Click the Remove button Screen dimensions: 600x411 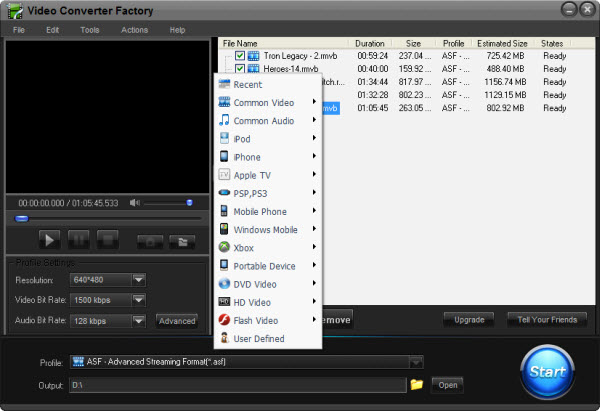coord(337,320)
